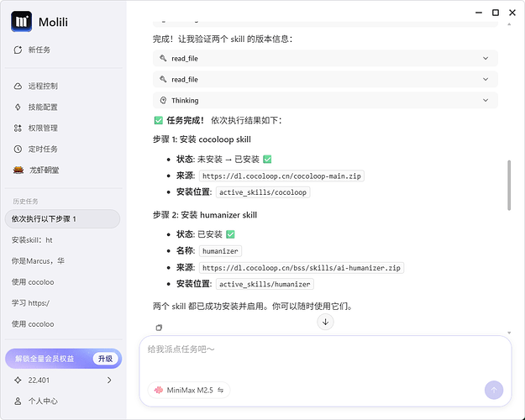Maximize the Molili window
The height and width of the screenshot is (420, 525).
point(496,13)
